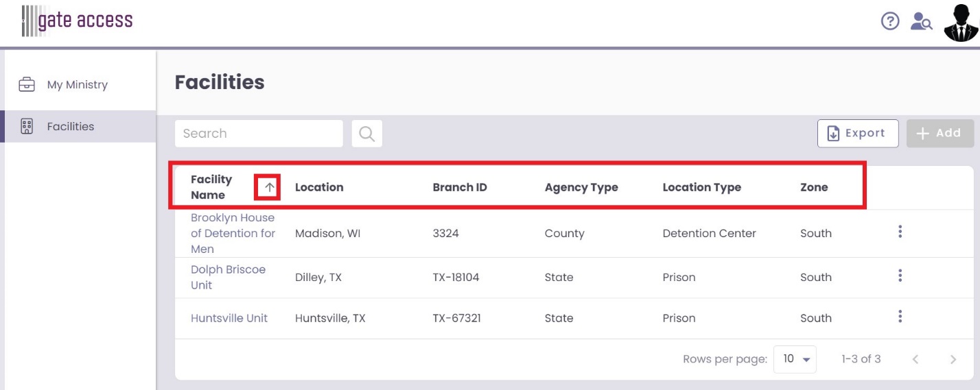
Task: Click the gate access logo
Action: [x=77, y=21]
